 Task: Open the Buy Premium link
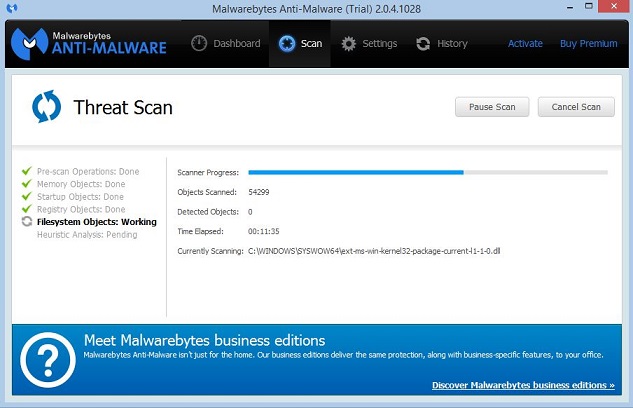588,44
